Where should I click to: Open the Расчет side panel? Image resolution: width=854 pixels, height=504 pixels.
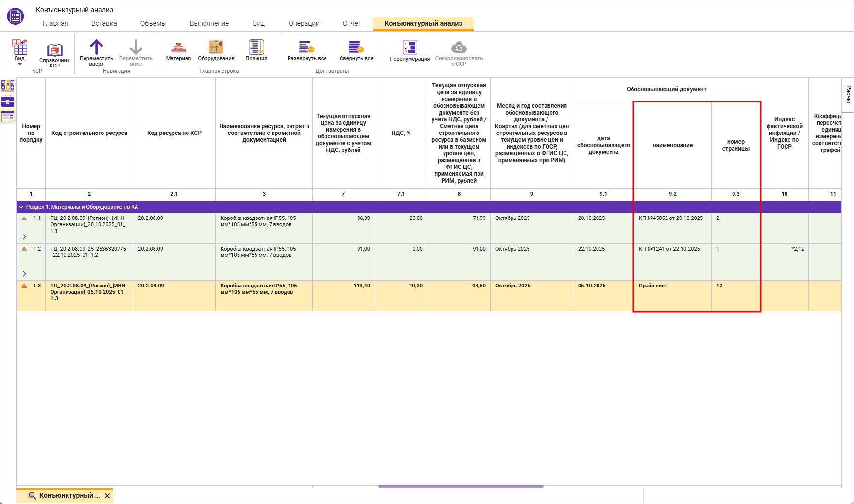(x=848, y=95)
